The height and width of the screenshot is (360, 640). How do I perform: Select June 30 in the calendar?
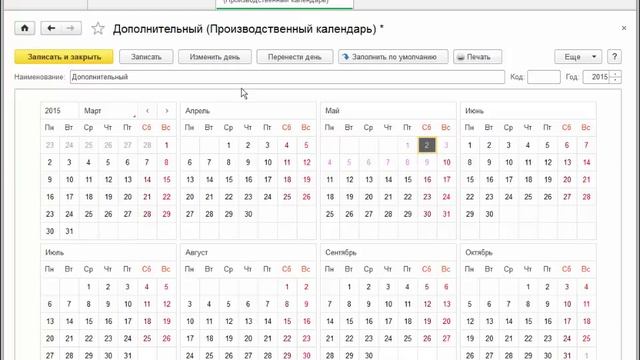(489, 214)
